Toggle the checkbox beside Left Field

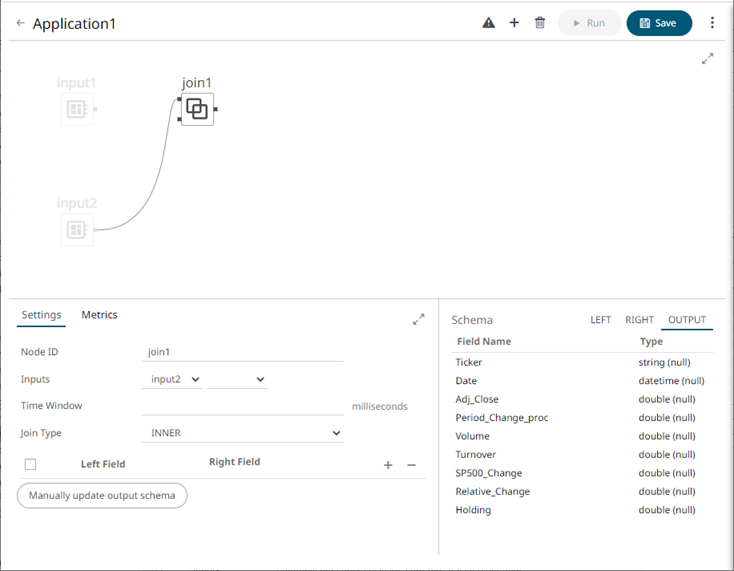[x=30, y=464]
